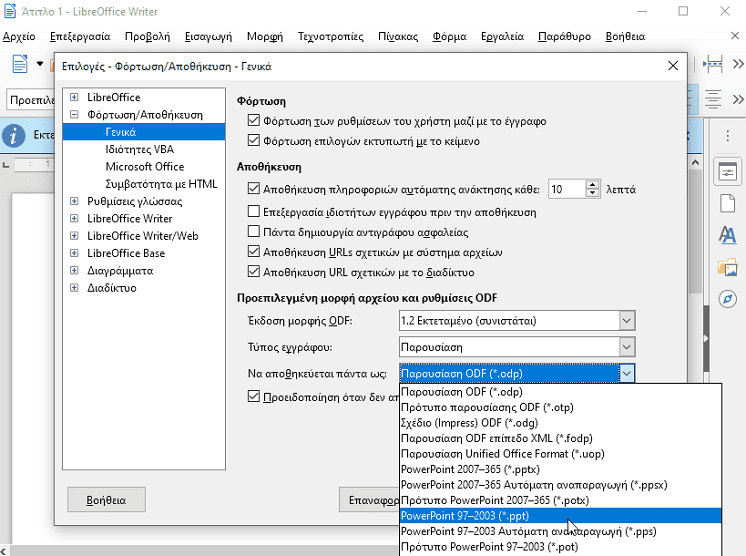This screenshot has width=746, height=556.
Task: Open the Αρχείο menu
Action: (19, 37)
